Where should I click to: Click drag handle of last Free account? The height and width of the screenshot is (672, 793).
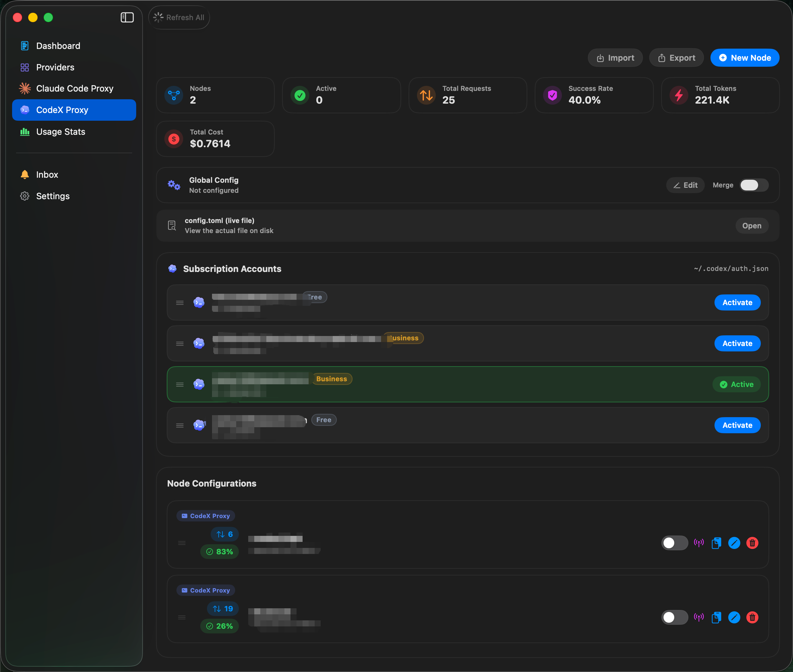pos(180,426)
